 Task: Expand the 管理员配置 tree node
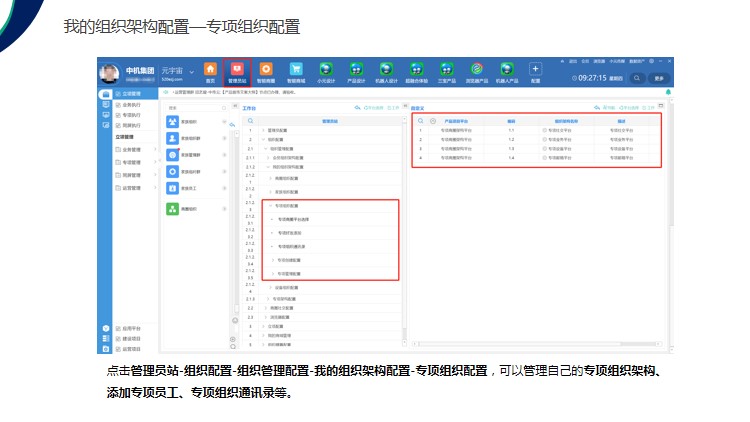click(265, 130)
